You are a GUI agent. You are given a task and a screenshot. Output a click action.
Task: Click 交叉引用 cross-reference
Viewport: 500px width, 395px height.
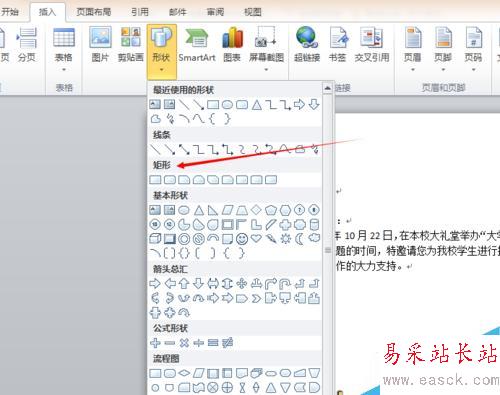(372, 45)
